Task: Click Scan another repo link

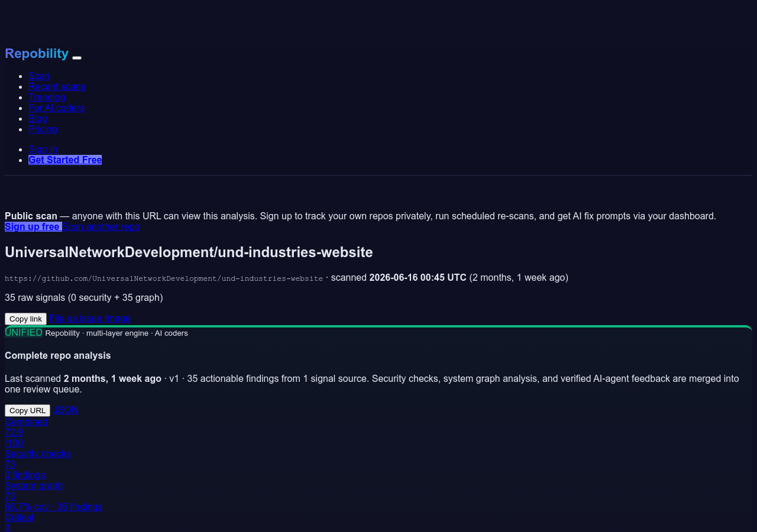Action: pos(101,226)
